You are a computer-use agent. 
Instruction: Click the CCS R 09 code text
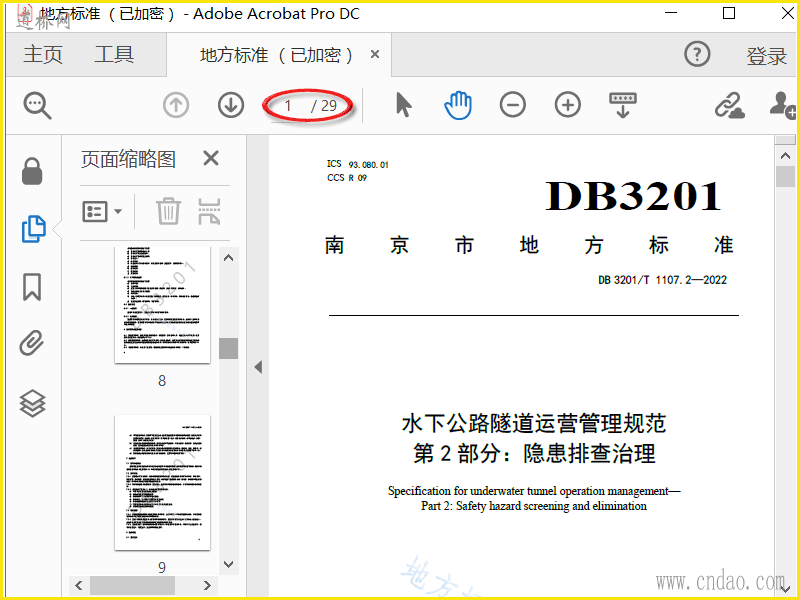pos(347,178)
